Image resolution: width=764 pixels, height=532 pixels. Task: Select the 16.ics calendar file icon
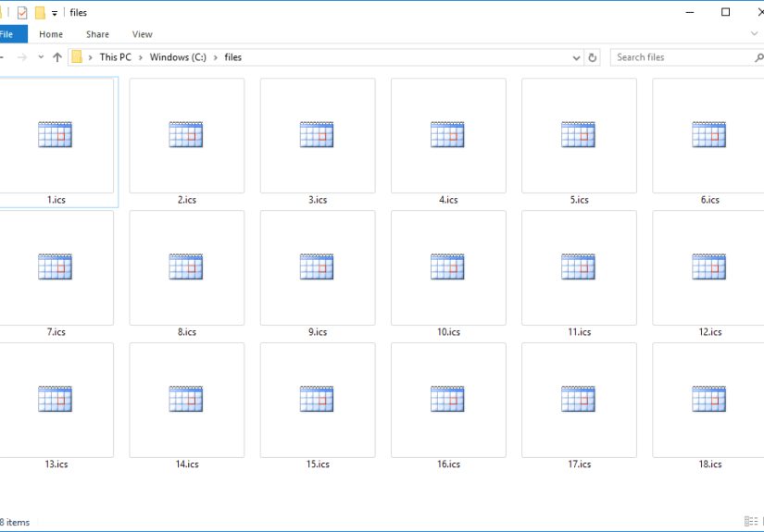click(x=447, y=399)
